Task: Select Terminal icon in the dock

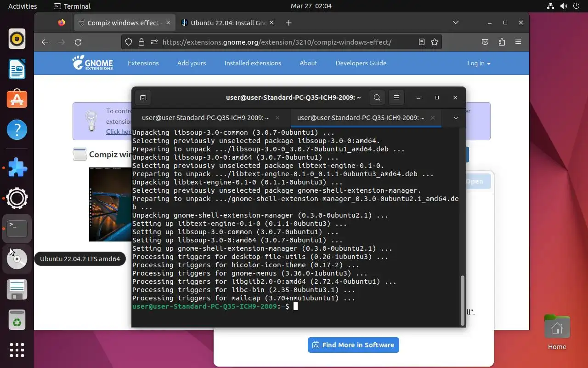Action: pyautogui.click(x=17, y=228)
